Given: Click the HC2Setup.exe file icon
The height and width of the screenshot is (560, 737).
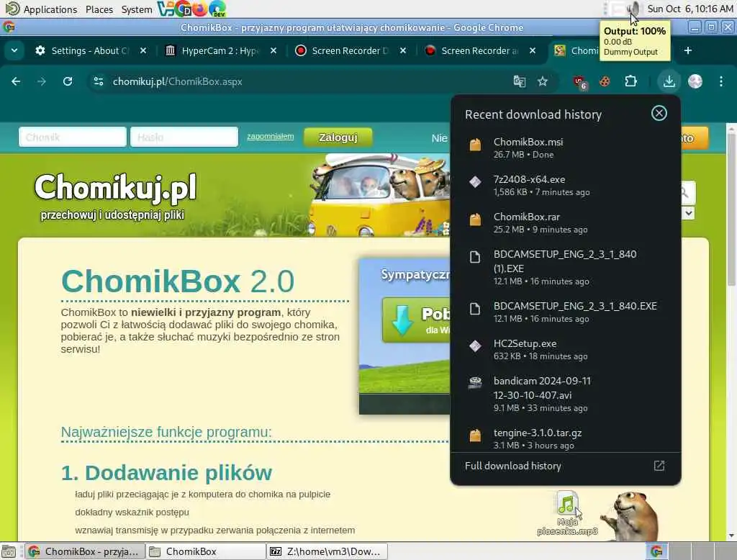Looking at the screenshot, I should (x=475, y=346).
